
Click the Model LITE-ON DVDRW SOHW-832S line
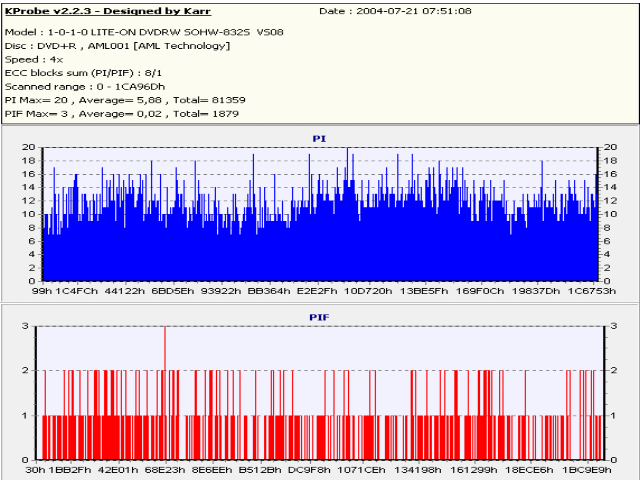coord(144,32)
